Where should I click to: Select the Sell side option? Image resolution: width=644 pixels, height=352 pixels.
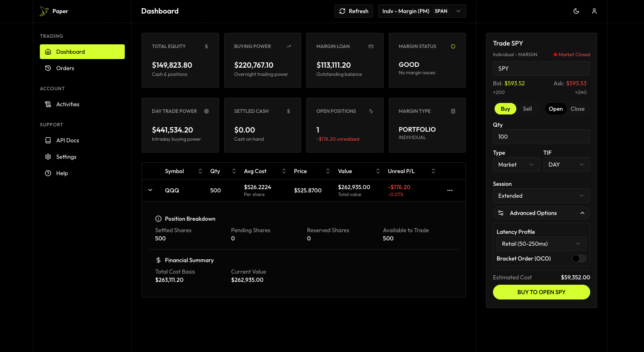pos(527,109)
